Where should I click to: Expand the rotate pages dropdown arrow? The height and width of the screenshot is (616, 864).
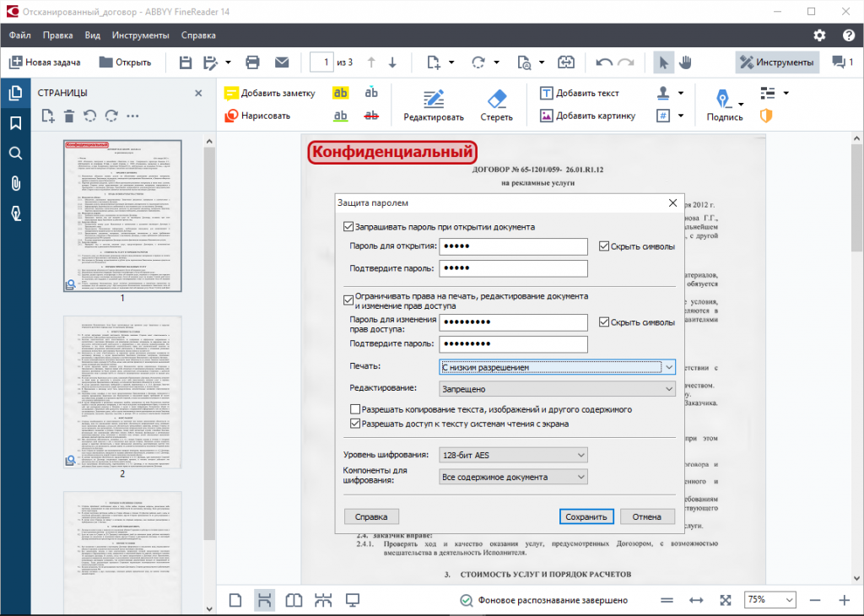[496, 62]
